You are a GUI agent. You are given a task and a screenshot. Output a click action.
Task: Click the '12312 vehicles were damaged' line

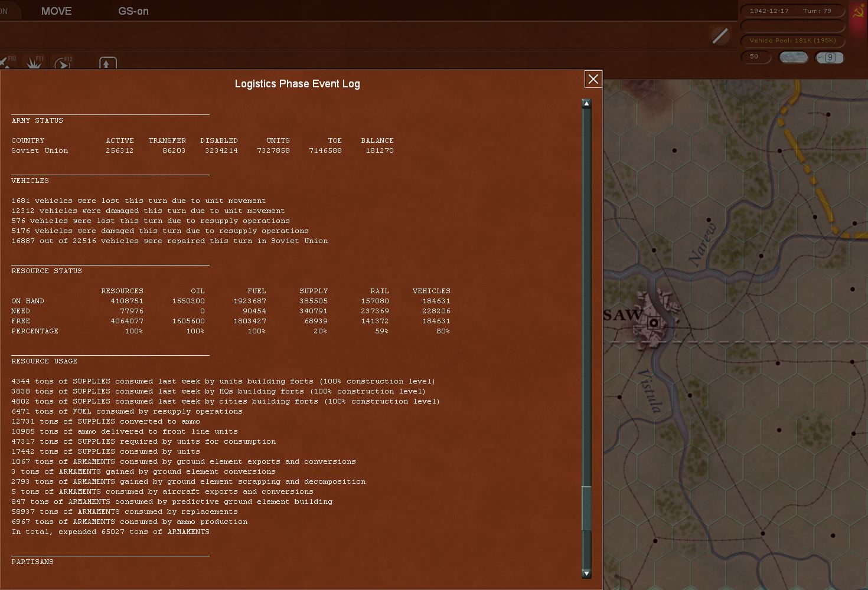(x=148, y=211)
